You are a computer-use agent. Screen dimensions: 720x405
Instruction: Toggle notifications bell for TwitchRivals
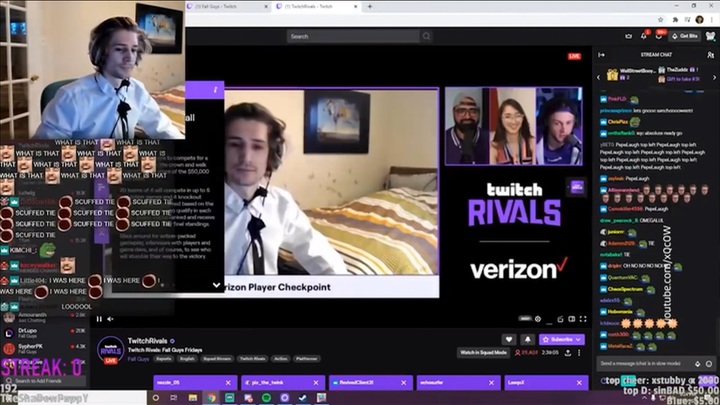[528, 339]
